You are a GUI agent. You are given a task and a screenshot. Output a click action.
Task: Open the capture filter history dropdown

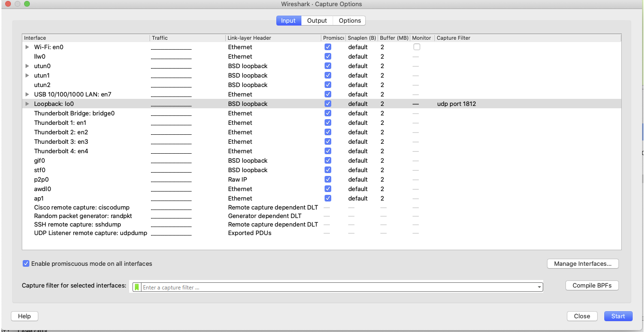pos(538,286)
